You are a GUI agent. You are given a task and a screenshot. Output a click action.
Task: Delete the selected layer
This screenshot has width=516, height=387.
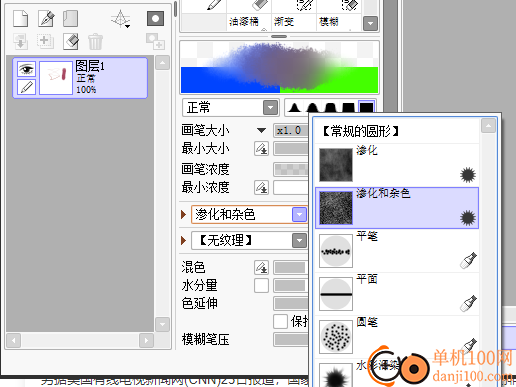tap(95, 42)
